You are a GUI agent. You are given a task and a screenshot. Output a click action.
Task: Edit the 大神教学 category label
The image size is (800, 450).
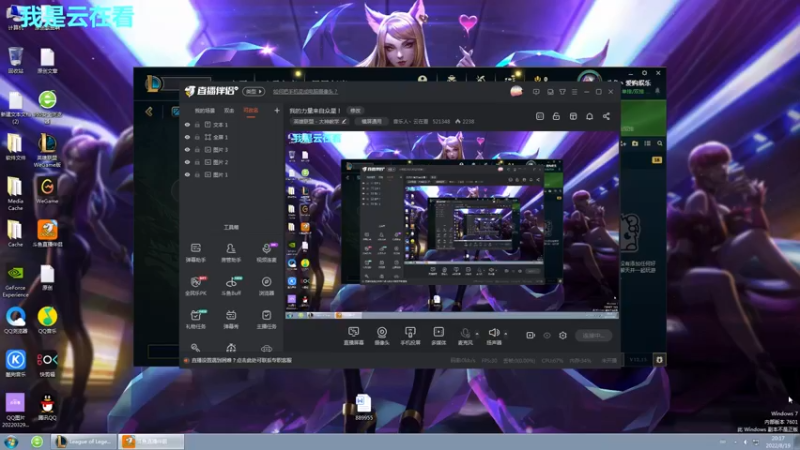[319, 121]
